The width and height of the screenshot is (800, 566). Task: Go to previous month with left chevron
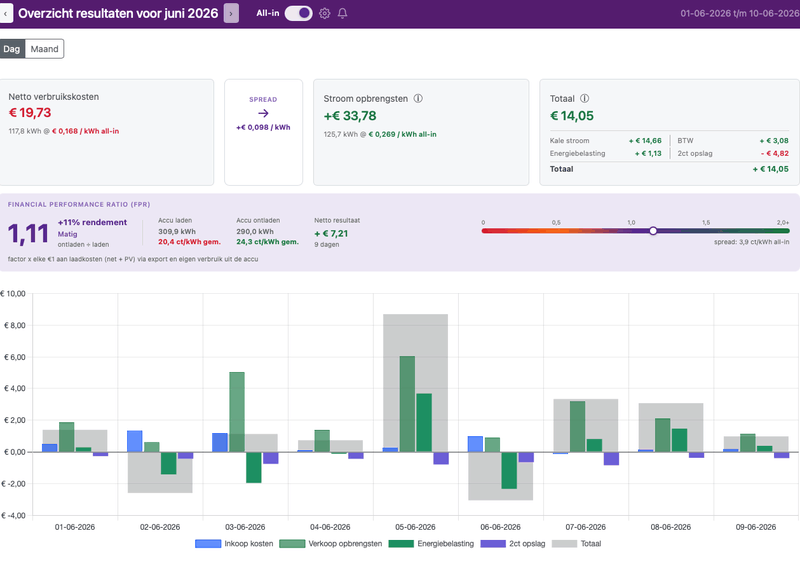(x=6, y=14)
